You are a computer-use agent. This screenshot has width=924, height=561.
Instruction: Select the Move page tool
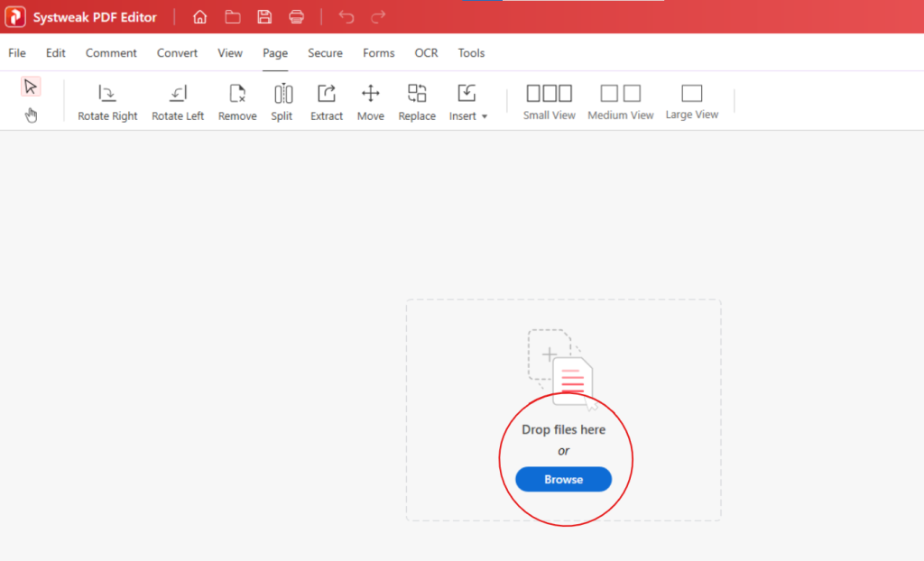(x=370, y=99)
